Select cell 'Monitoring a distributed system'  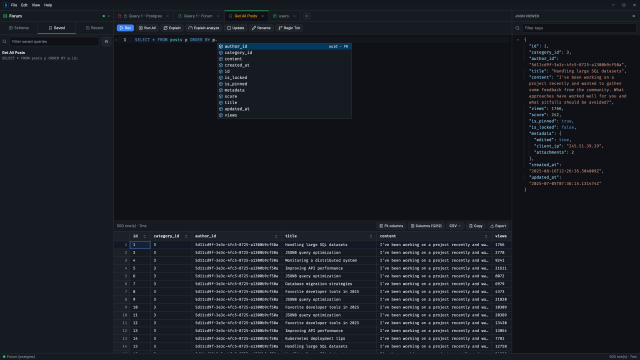(x=329, y=260)
